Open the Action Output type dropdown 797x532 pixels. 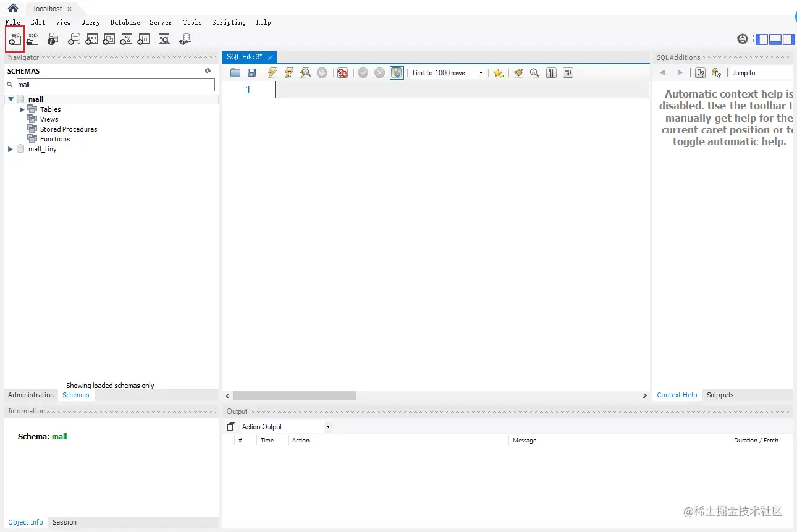click(x=285, y=427)
